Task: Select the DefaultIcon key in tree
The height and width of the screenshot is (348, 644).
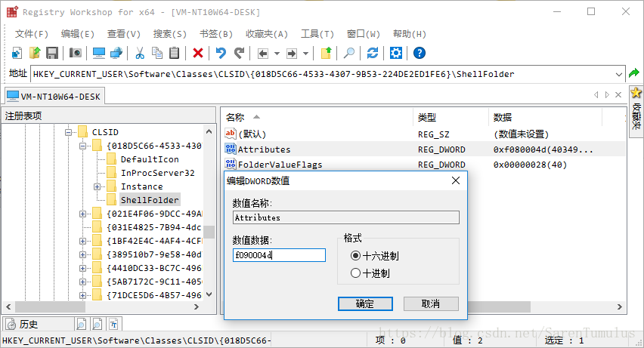Action: tap(150, 159)
